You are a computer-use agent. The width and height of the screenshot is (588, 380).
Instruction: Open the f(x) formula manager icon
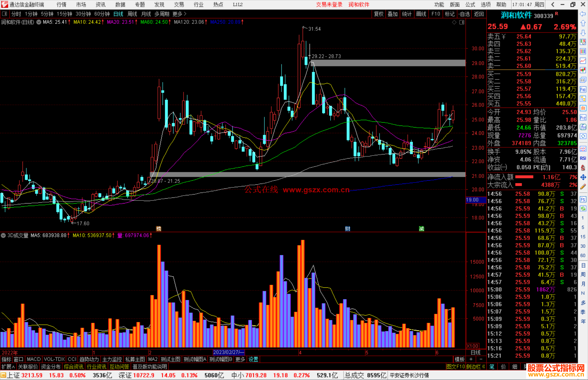[x=583, y=127]
